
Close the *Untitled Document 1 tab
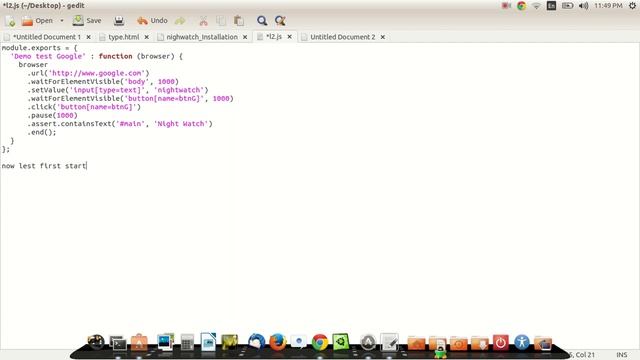89,37
